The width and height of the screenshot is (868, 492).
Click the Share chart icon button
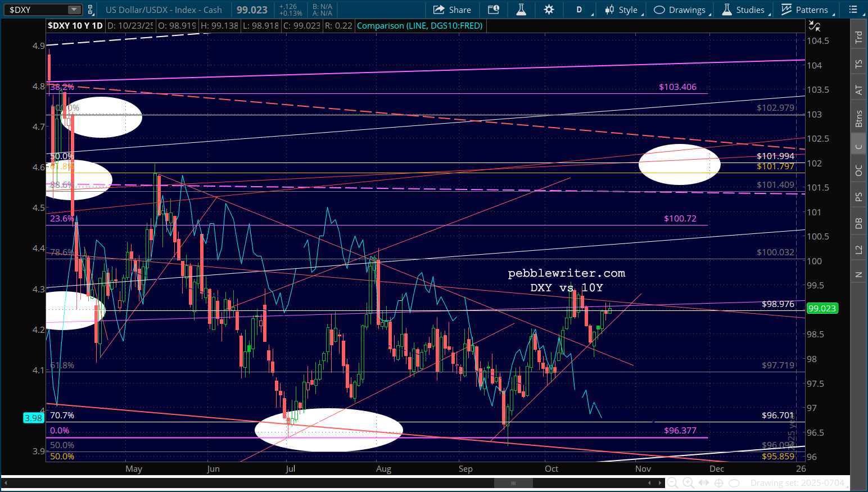[452, 10]
